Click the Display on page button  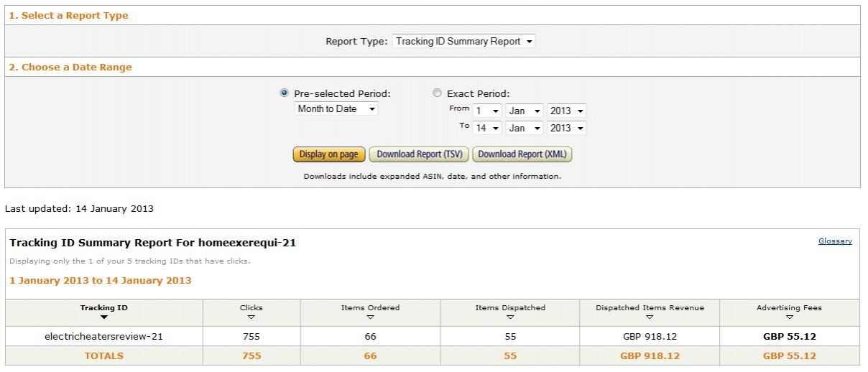coord(329,154)
